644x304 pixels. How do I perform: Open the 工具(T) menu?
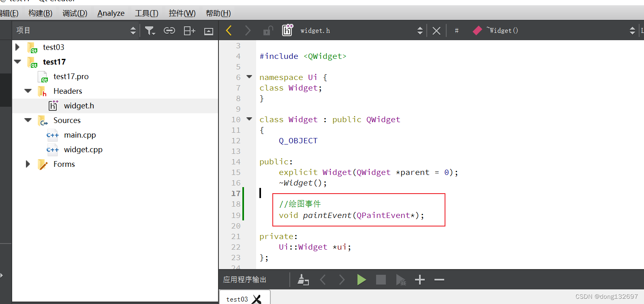click(x=146, y=13)
